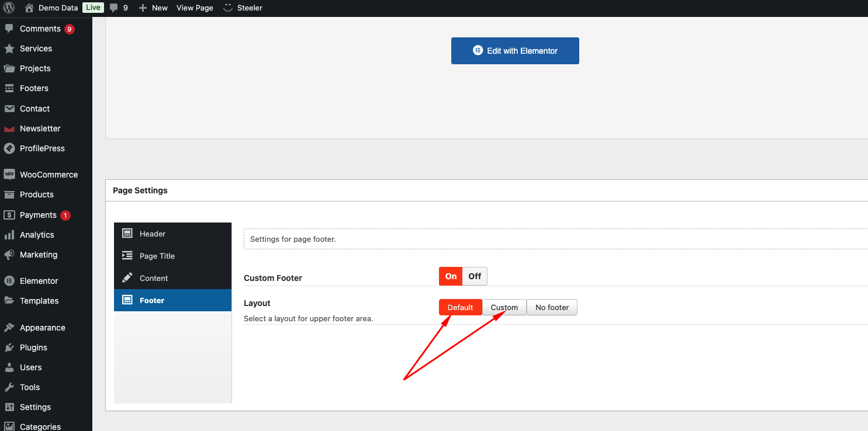Click the WordPress logo icon
868x431 pixels.
pyautogui.click(x=9, y=8)
